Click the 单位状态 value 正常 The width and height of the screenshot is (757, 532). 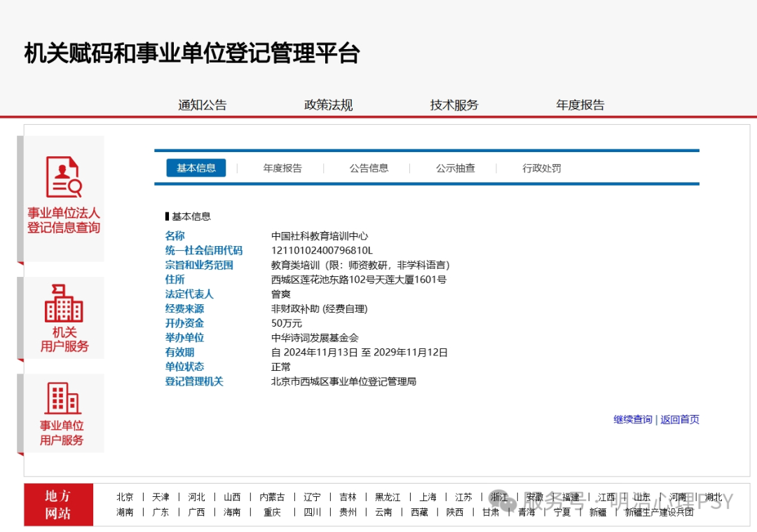pyautogui.click(x=280, y=367)
